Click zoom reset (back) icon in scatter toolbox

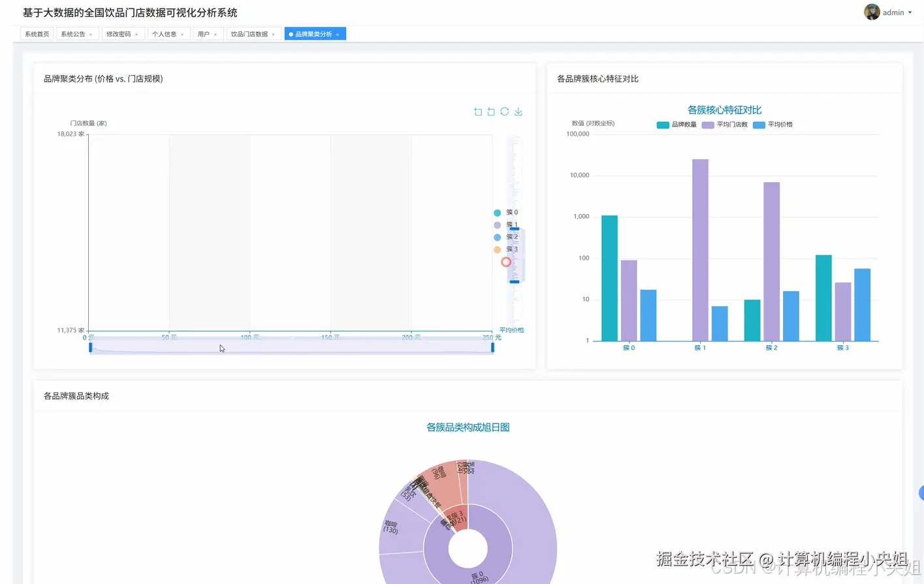pos(491,112)
